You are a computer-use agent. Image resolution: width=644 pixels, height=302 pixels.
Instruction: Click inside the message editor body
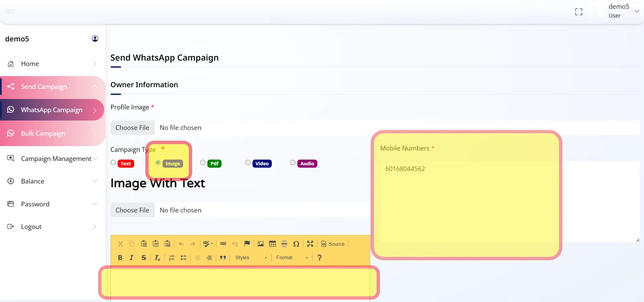click(x=240, y=283)
